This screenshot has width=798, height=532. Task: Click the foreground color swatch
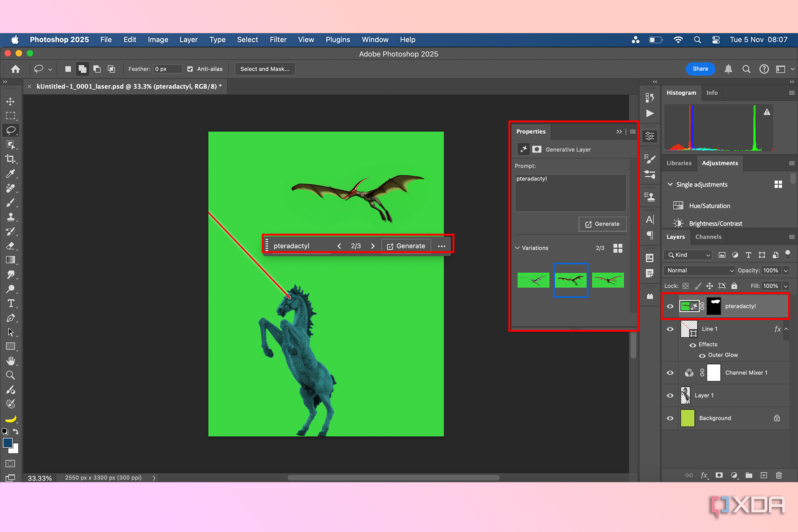click(8, 443)
